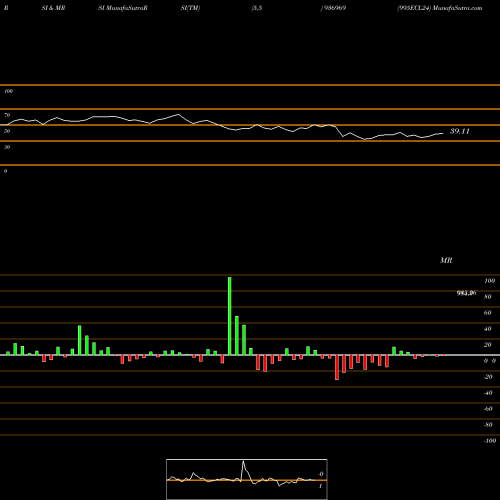Click the MR axis label 80

(488, 297)
